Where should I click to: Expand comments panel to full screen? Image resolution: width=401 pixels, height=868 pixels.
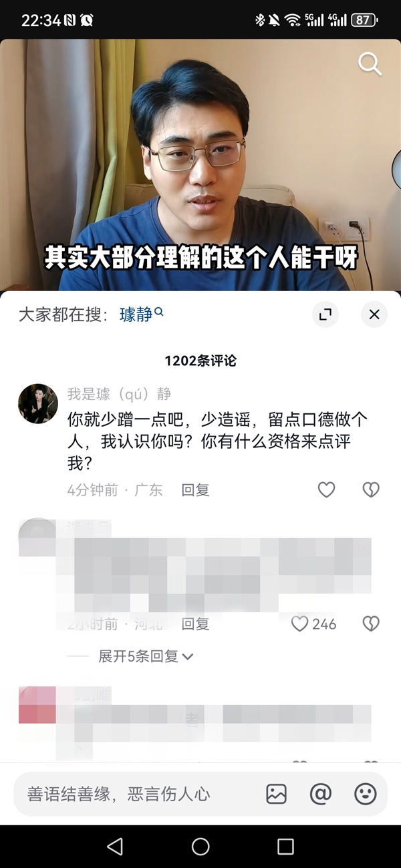325,314
